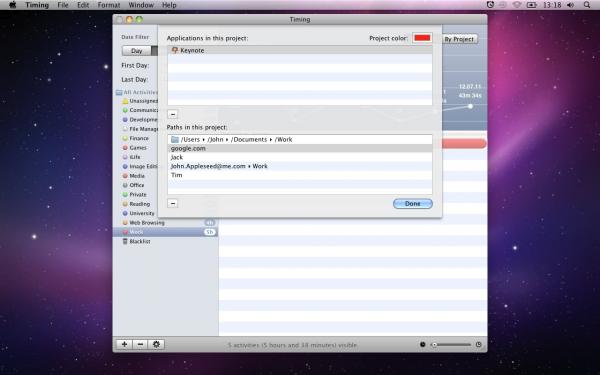
Task: Click the gear settings icon in bottom toolbar
Action: pos(157,344)
